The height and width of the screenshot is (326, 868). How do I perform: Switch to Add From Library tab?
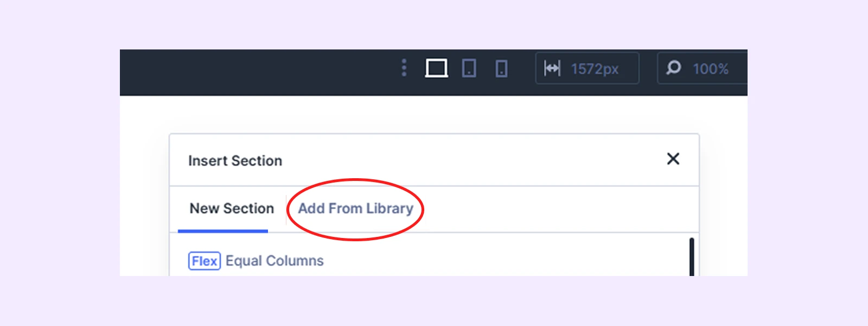(355, 209)
